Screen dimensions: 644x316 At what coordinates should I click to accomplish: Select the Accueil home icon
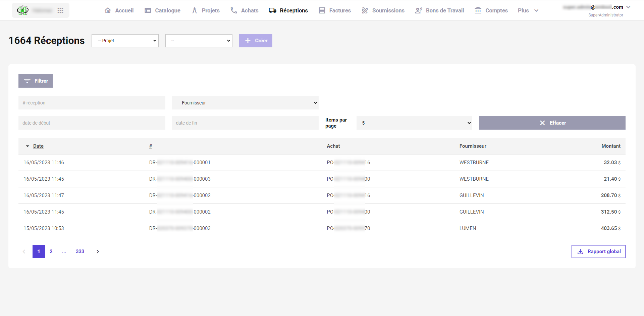point(108,10)
